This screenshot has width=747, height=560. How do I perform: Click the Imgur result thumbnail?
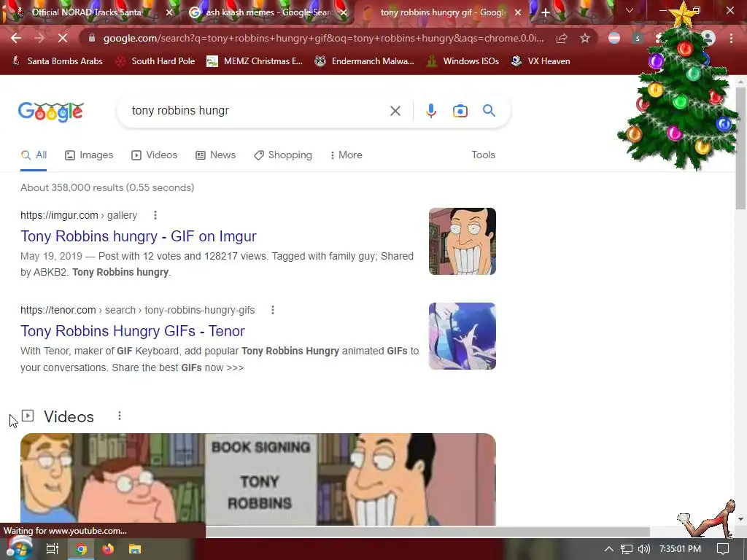coord(462,241)
